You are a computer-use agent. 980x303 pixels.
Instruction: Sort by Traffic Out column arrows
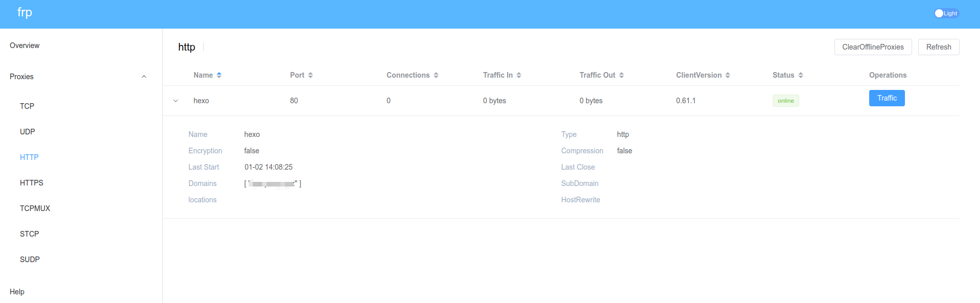[x=622, y=75]
